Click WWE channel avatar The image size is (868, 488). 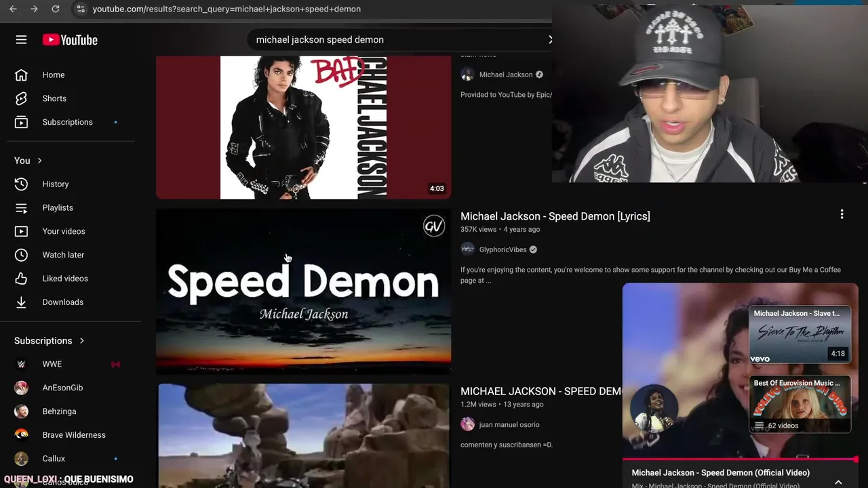pyautogui.click(x=21, y=364)
